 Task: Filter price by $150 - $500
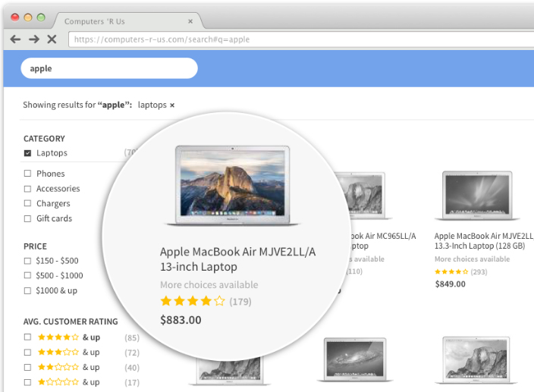click(28, 261)
